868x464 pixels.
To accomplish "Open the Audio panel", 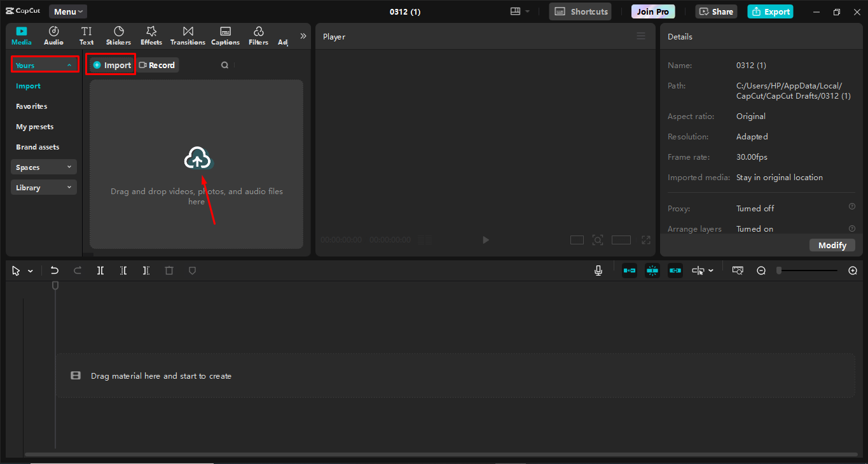I will [x=53, y=35].
